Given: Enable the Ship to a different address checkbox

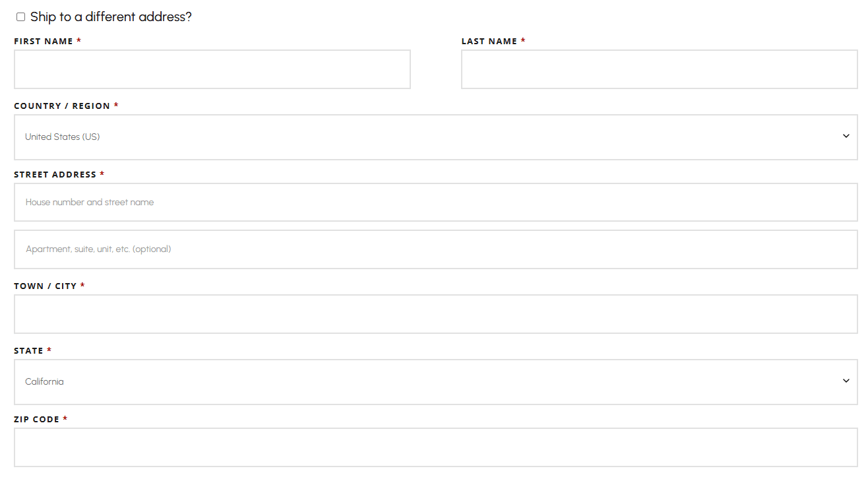Looking at the screenshot, I should pyautogui.click(x=20, y=16).
